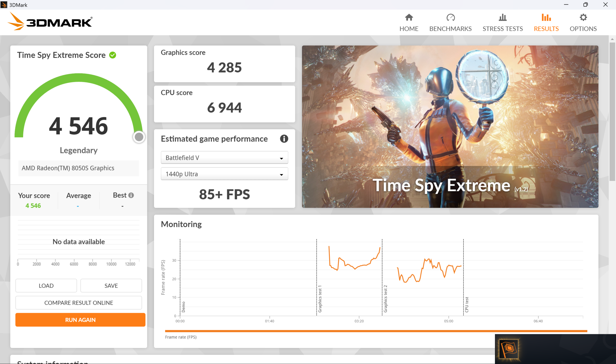Click COMPARE RESULT ONLINE button
Screen dimensions: 616x364
79,303
